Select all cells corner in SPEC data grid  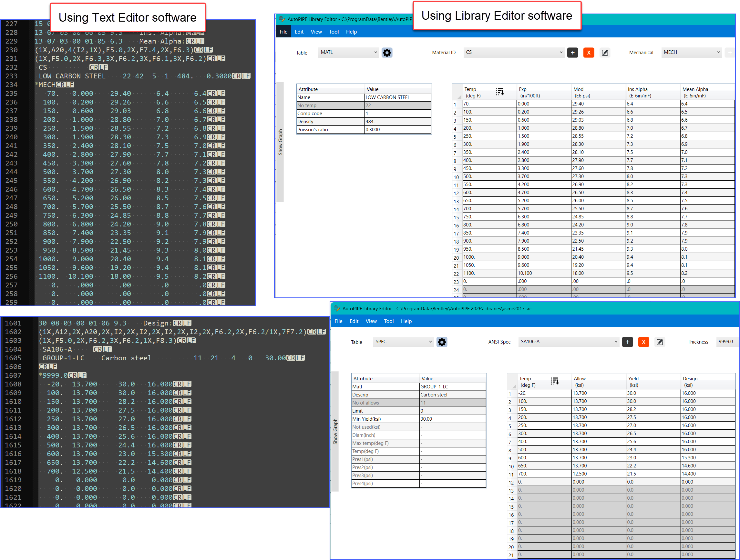click(x=512, y=382)
